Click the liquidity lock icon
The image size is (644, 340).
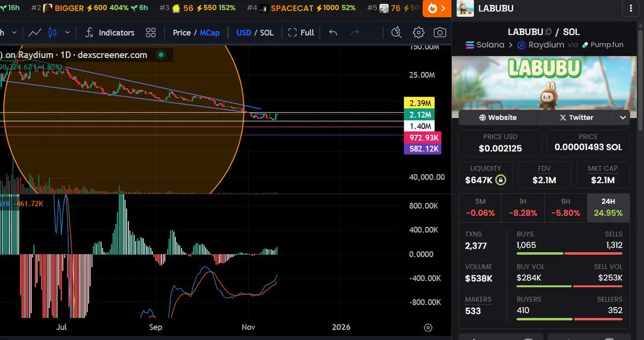pos(500,180)
